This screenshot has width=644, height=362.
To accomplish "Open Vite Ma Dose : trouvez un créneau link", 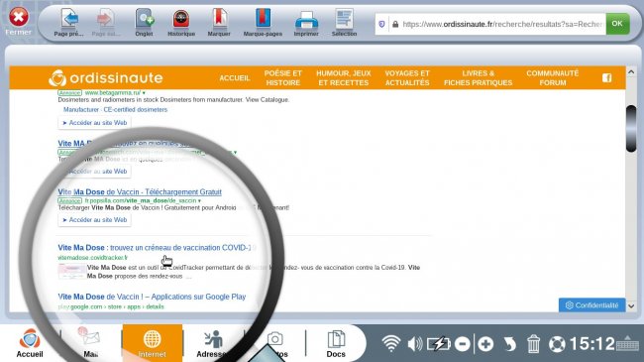I will (x=157, y=248).
